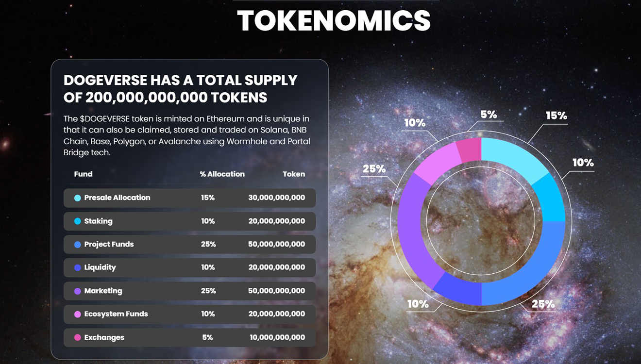Click the Ecosystem Funds pink dot
641x364 pixels.
[78, 314]
